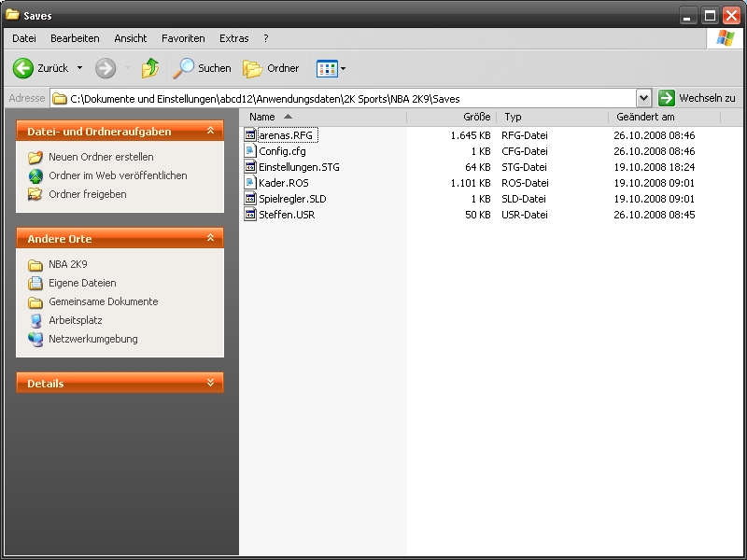Click the Steffen.USR file name

pos(287,215)
